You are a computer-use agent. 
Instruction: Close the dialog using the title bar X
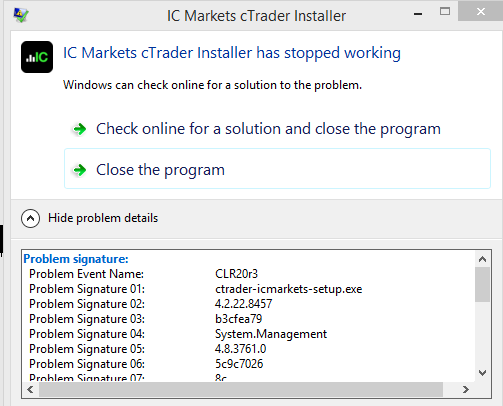[x=480, y=11]
